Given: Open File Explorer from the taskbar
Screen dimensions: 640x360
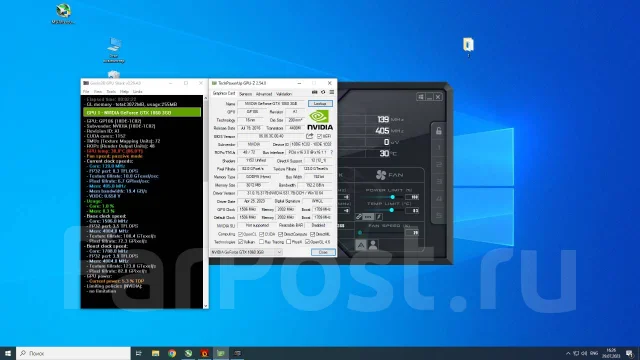Looking at the screenshot, I should (156, 353).
